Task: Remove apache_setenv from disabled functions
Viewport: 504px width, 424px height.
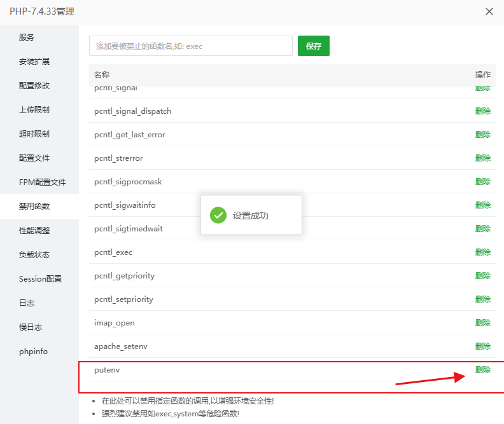Action: [x=483, y=346]
